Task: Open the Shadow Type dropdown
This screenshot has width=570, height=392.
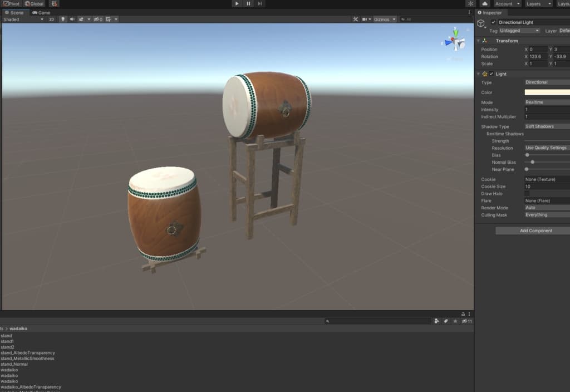Action: [x=547, y=126]
